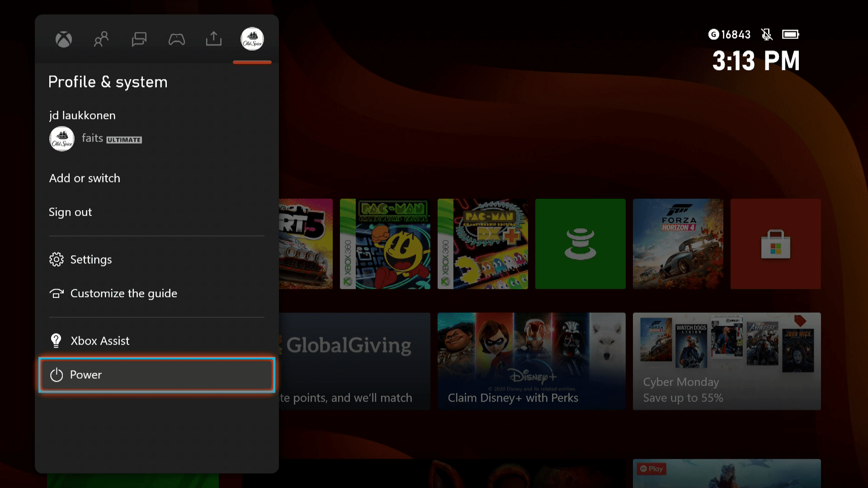The image size is (868, 488).
Task: Open the Controller settings icon
Action: pyautogui.click(x=176, y=39)
